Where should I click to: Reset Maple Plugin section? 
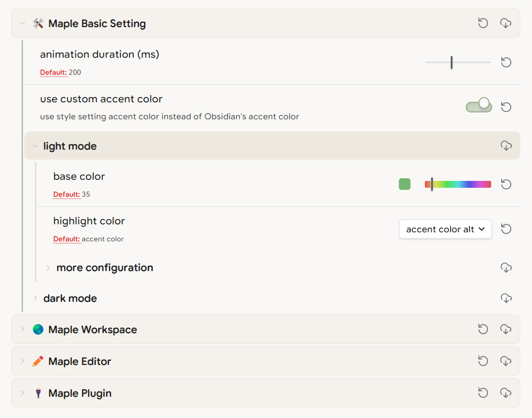(x=483, y=393)
